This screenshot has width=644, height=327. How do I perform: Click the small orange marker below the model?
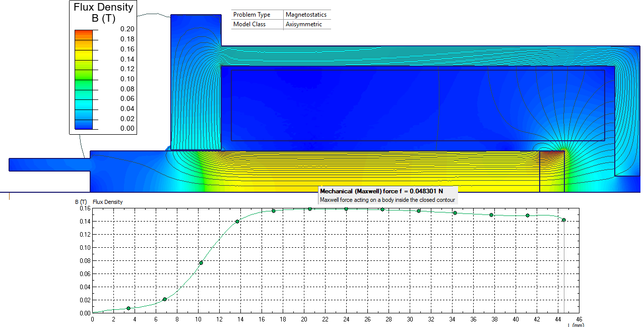(10, 197)
